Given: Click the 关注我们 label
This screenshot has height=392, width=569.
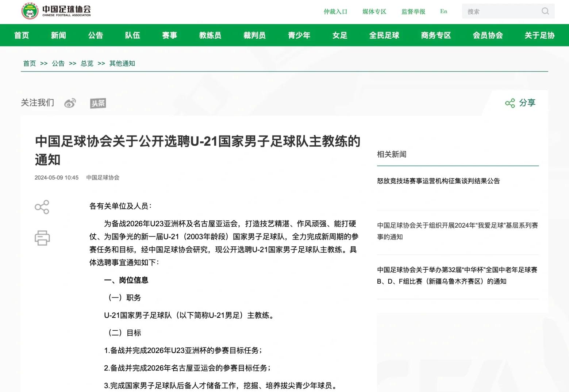Looking at the screenshot, I should coord(38,103).
